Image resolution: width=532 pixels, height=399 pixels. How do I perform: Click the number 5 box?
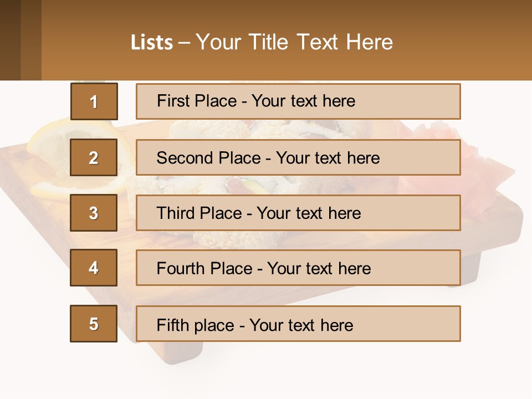point(94,324)
